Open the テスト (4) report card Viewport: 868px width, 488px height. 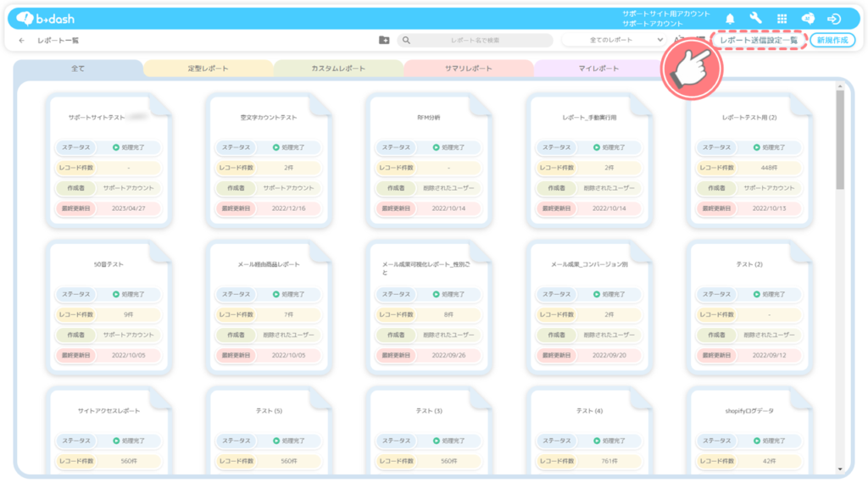(x=590, y=431)
